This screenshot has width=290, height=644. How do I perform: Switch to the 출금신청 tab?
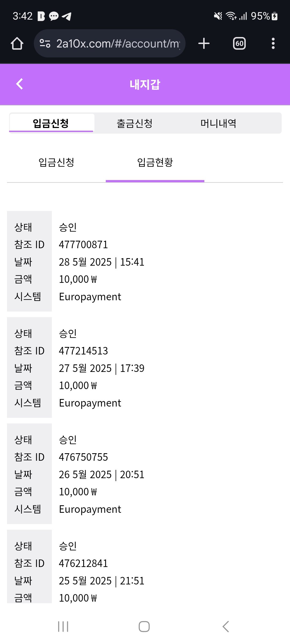[135, 123]
